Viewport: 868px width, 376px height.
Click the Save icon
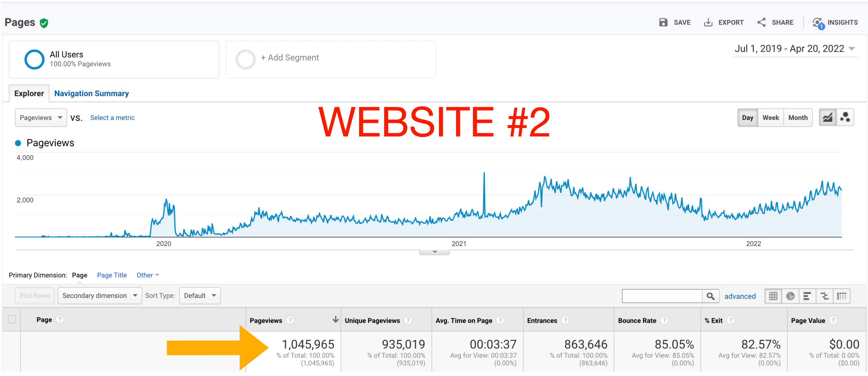(663, 22)
